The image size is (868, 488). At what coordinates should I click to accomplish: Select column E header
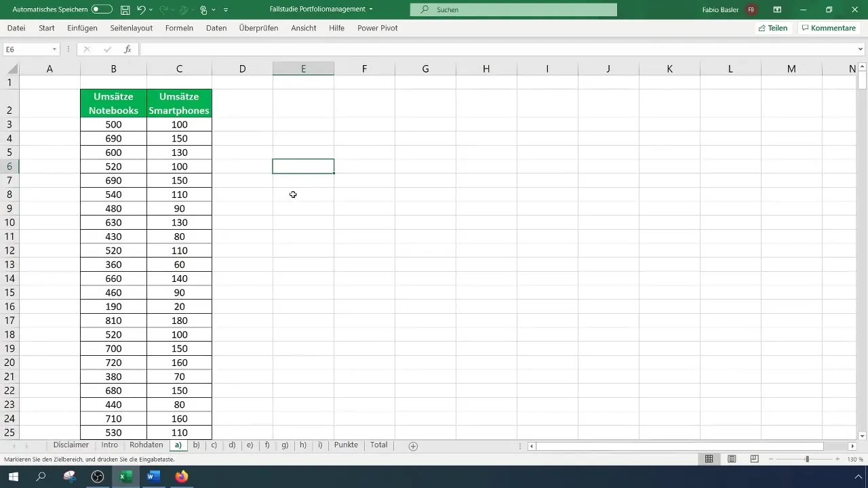click(303, 68)
